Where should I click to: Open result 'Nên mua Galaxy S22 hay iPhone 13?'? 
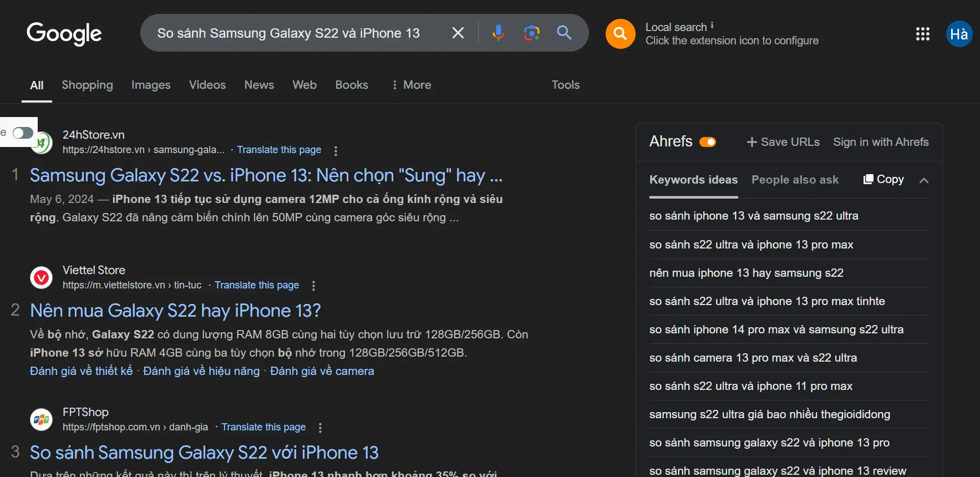175,311
